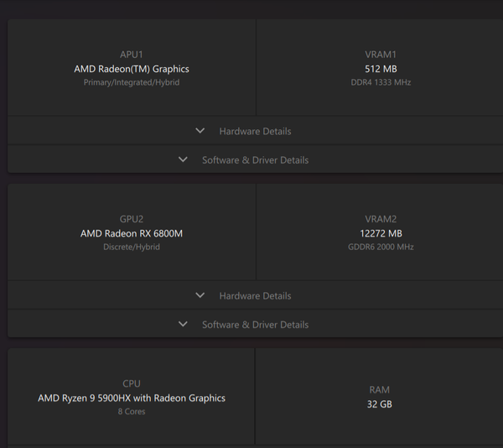The height and width of the screenshot is (448, 503).
Task: Click the chevron beside GPU2 Hardware Details
Action: tap(200, 295)
